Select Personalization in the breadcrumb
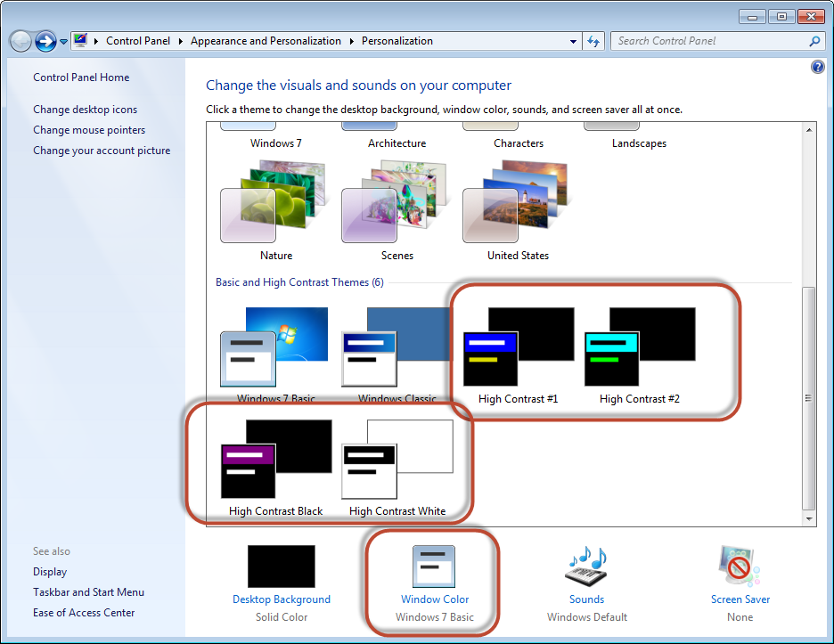Viewport: 834px width, 644px height. pyautogui.click(x=397, y=41)
